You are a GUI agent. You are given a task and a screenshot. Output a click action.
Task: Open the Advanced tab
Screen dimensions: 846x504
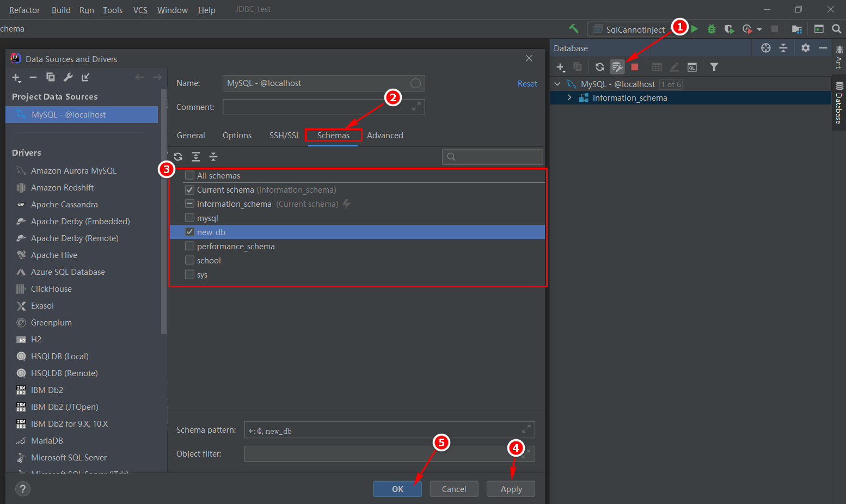point(385,135)
